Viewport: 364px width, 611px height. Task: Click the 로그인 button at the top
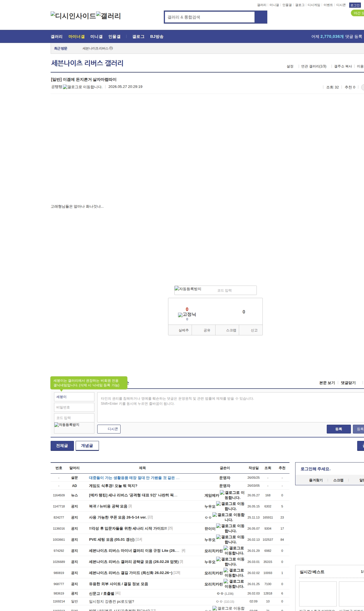pyautogui.click(x=355, y=5)
